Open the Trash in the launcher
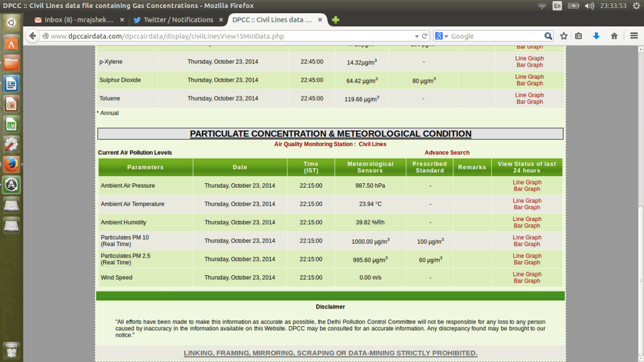The image size is (644, 362). click(x=11, y=350)
